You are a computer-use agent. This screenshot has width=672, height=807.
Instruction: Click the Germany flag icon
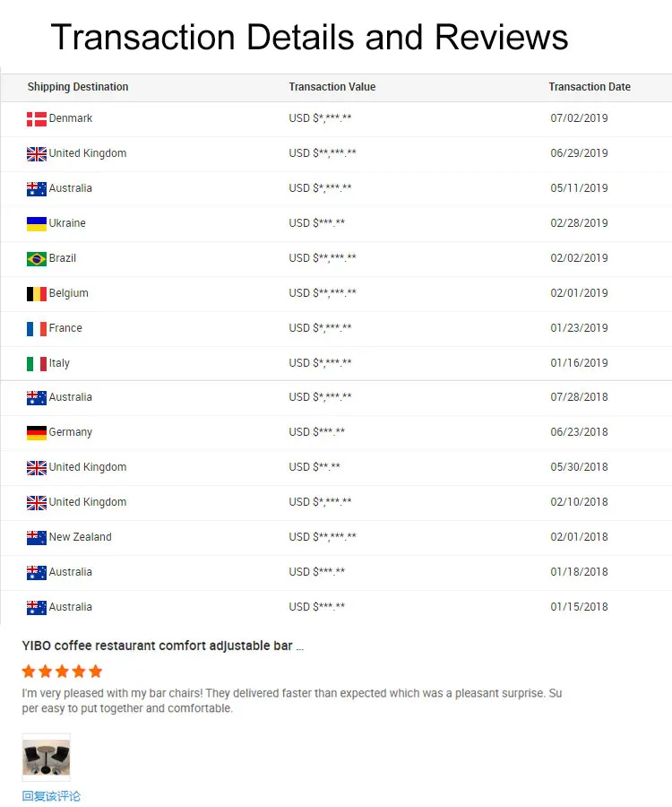click(37, 433)
